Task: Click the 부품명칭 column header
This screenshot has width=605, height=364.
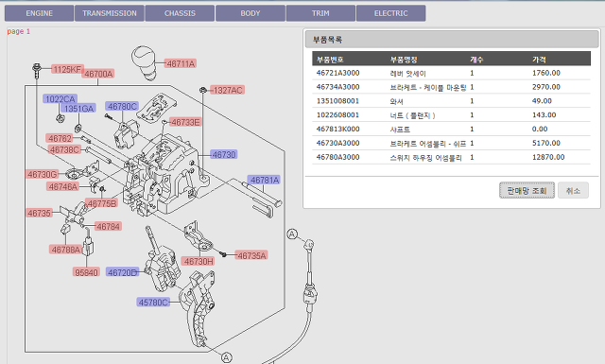Action: (x=404, y=60)
